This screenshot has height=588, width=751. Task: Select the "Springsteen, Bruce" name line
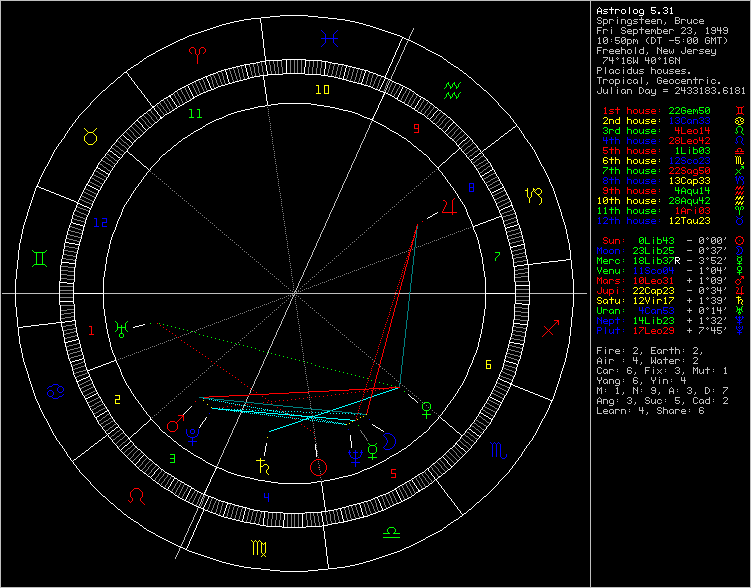point(650,21)
